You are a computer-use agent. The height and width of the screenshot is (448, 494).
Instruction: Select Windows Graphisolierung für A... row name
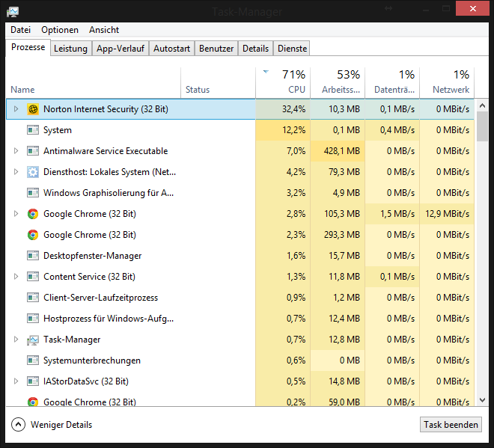click(109, 193)
